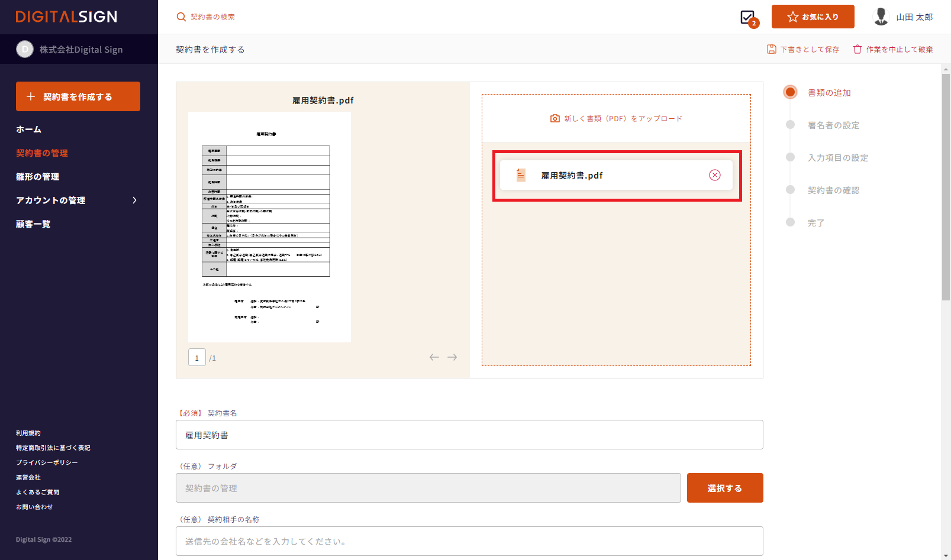Click the DIGITALSIGN logo
The image size is (951, 560).
coord(66,17)
